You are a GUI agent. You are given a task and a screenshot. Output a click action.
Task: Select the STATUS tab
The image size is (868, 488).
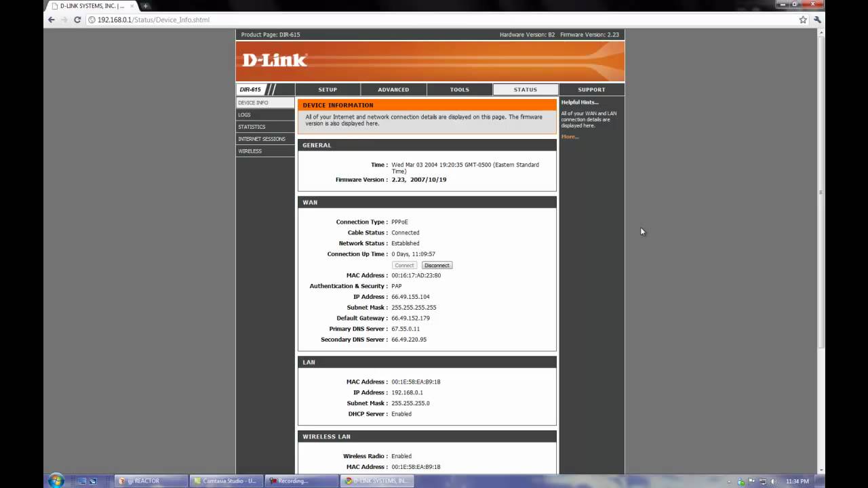tap(526, 89)
